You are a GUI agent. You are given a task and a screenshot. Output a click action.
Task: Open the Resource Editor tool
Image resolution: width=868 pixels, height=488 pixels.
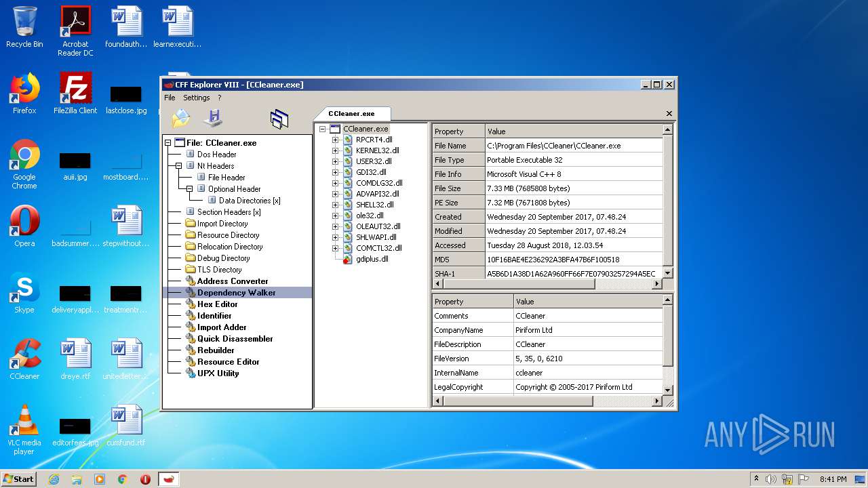click(228, 362)
